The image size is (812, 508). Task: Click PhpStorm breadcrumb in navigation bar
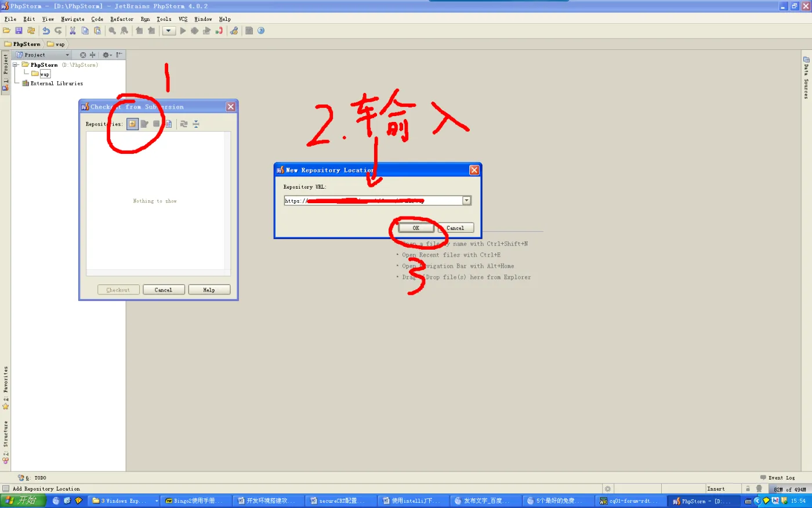click(23, 44)
